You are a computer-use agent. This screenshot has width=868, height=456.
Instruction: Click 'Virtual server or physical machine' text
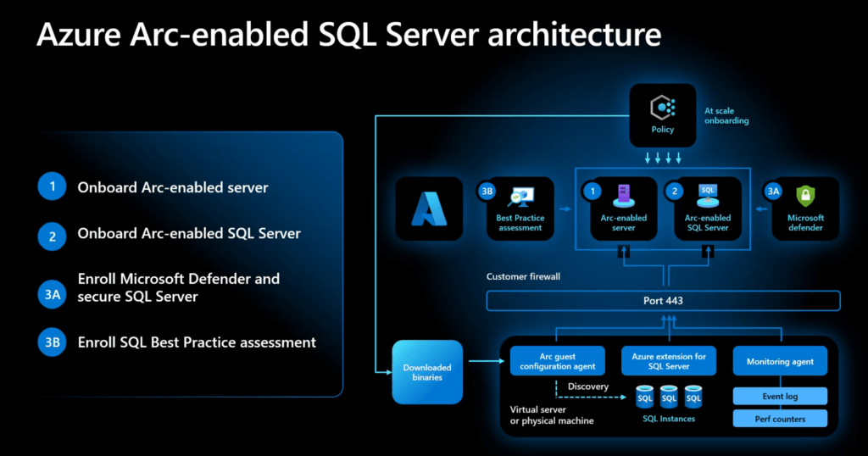tap(551, 415)
